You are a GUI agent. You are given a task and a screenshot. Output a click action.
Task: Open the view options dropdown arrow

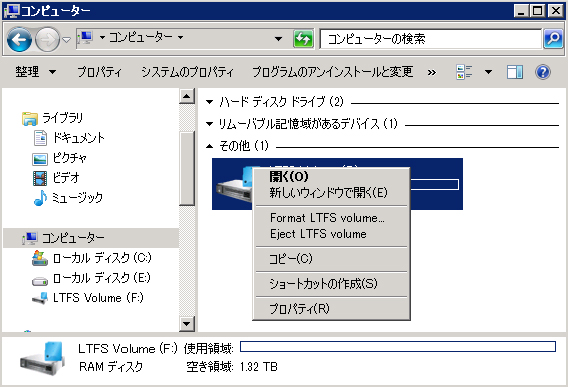(488, 72)
